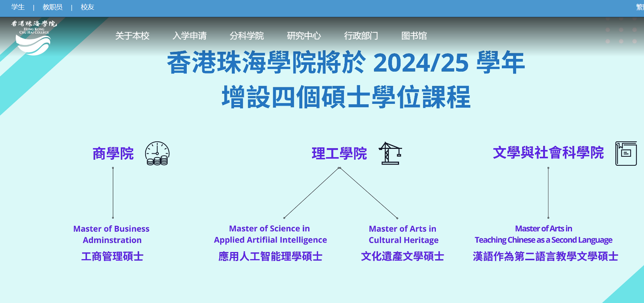The width and height of the screenshot is (644, 303).
Task: Click Master of Arts in Cultural Heritage
Action: (x=403, y=234)
